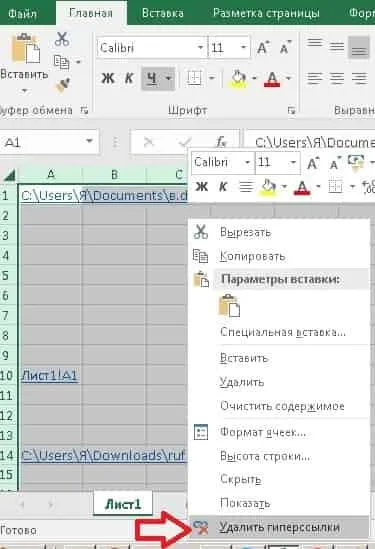Click the formula bar confirm checkmark

(x=185, y=142)
